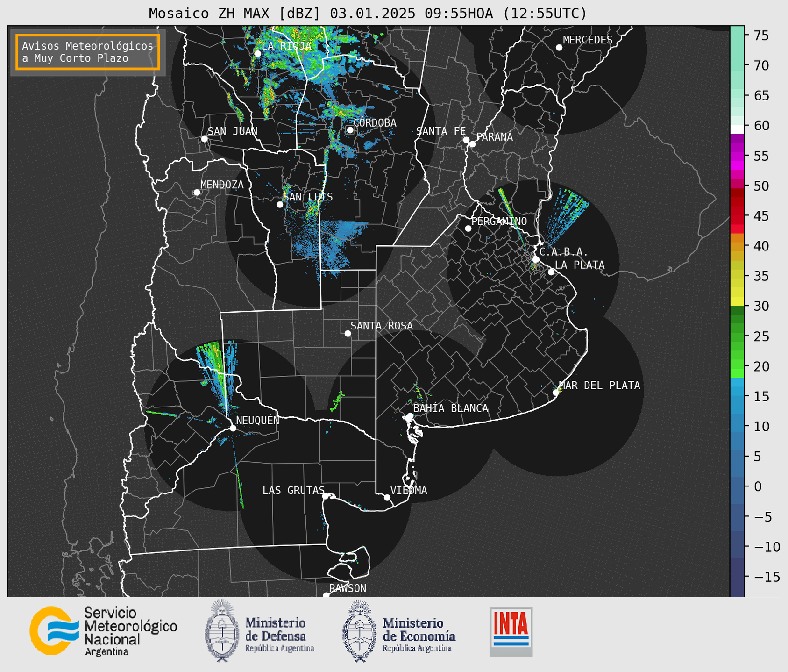Click the PARANA city marker dot
The image size is (788, 672).
point(472,144)
